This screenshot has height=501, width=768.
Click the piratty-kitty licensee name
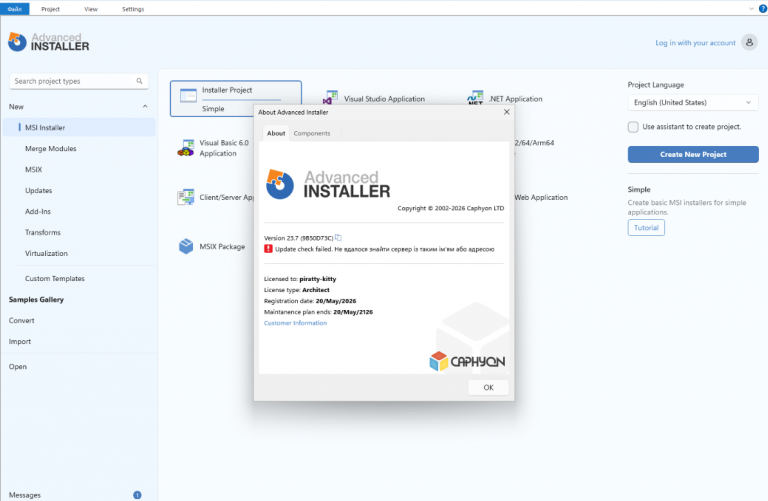318,279
